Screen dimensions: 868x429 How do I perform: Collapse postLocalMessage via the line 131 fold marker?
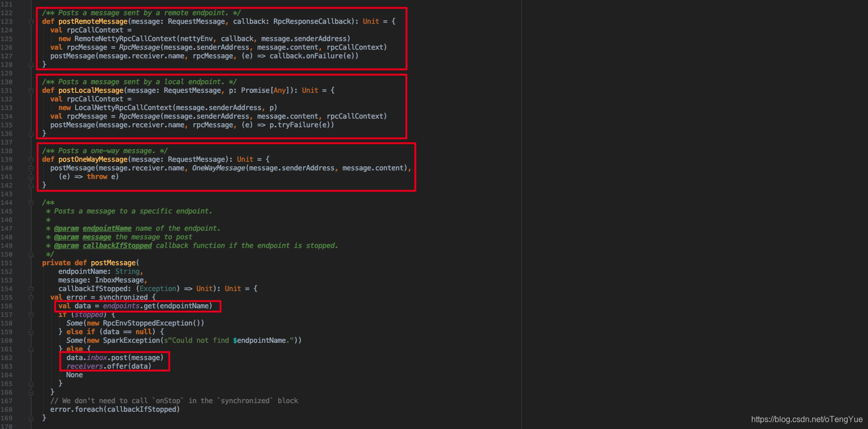(31, 91)
